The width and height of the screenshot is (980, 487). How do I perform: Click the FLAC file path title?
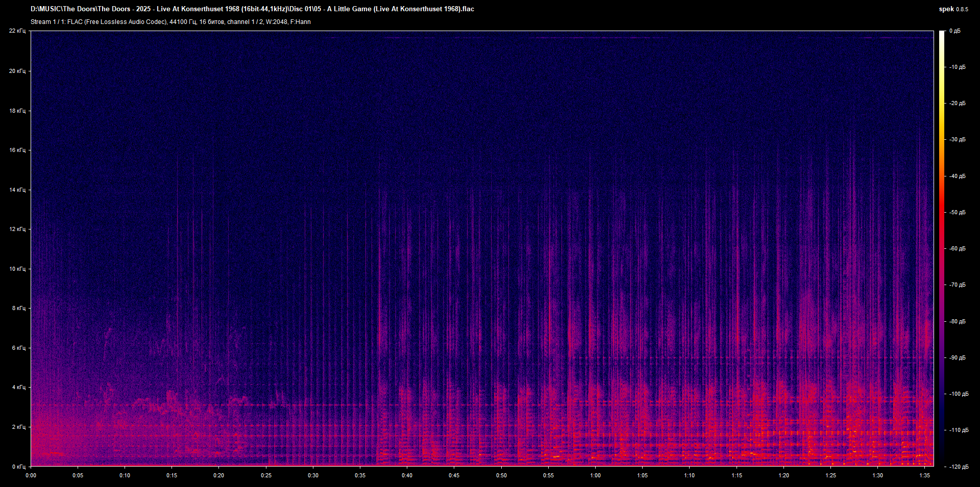point(252,9)
